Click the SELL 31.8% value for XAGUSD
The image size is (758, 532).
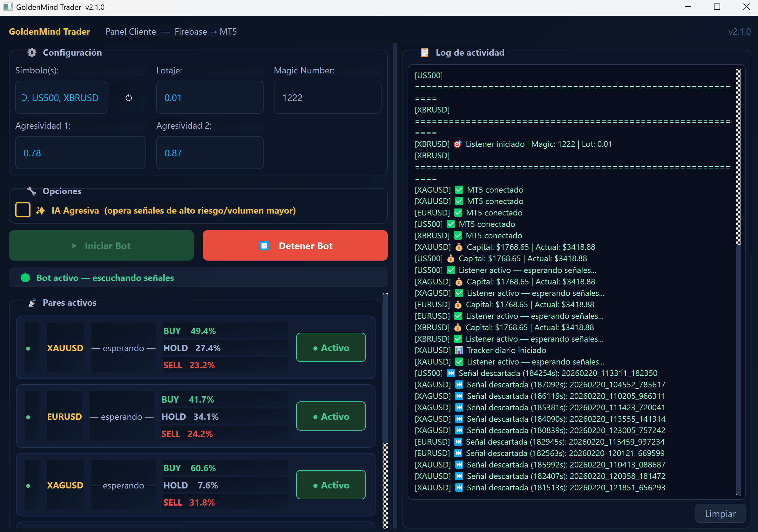(x=189, y=503)
